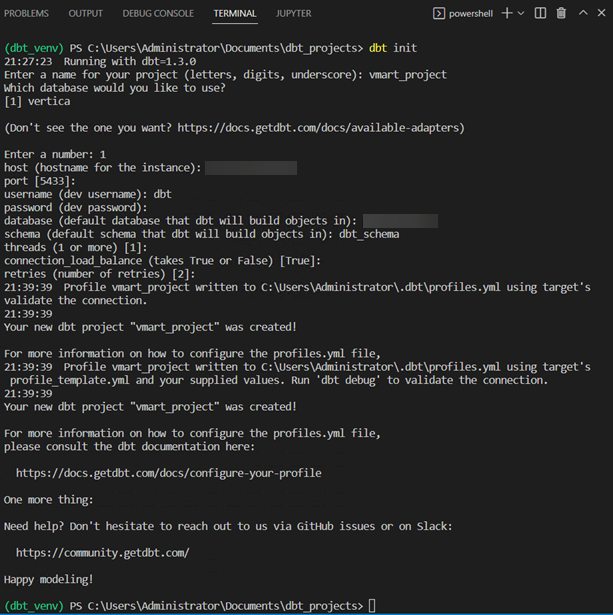Switch to the JUPYTER tab

point(293,14)
